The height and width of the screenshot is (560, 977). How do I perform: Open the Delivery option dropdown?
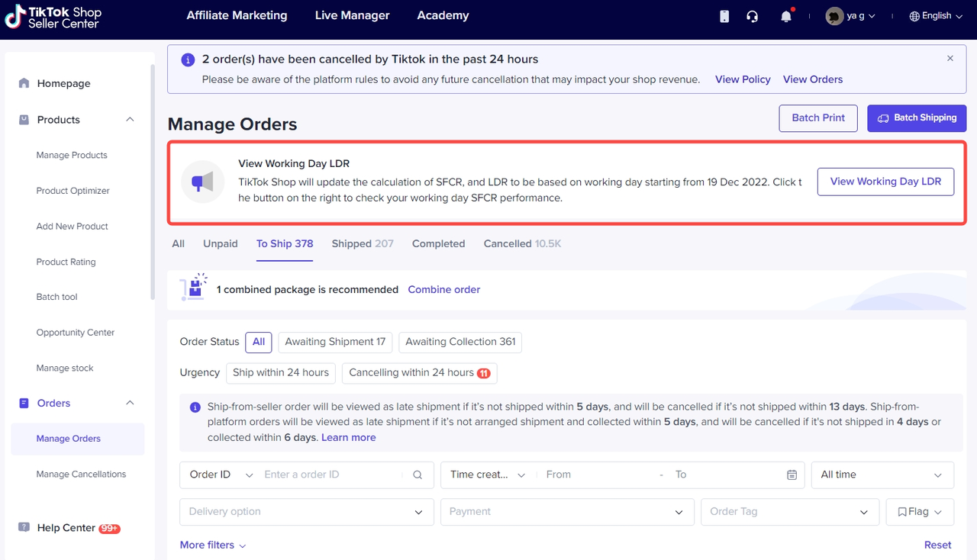[x=307, y=512]
